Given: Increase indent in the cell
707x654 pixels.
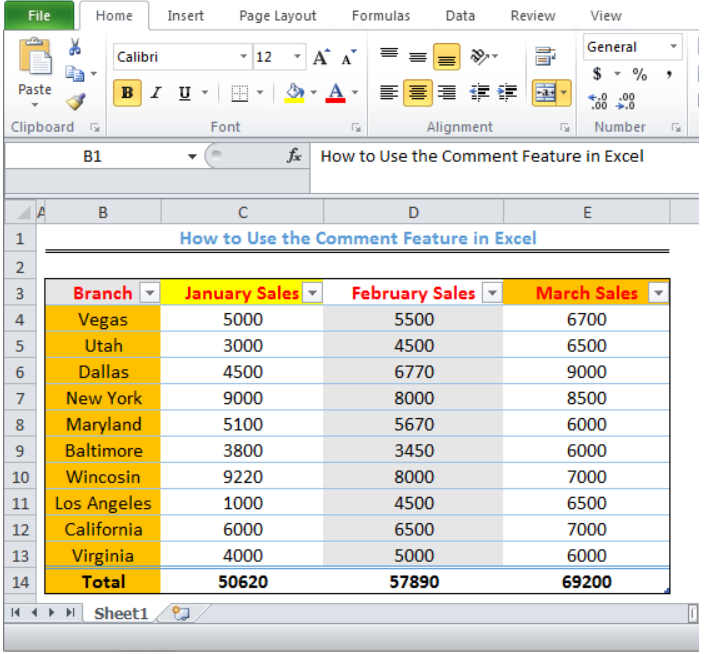Looking at the screenshot, I should (x=507, y=92).
